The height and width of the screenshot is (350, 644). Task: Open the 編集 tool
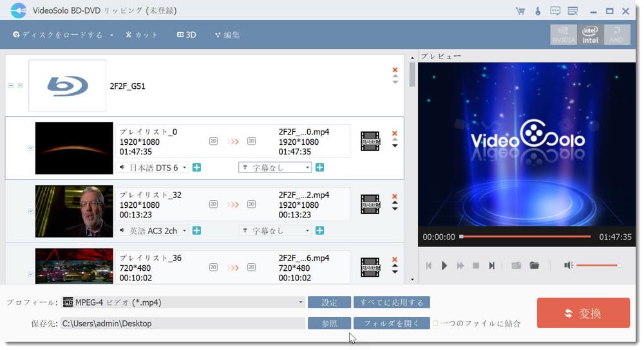(x=227, y=35)
